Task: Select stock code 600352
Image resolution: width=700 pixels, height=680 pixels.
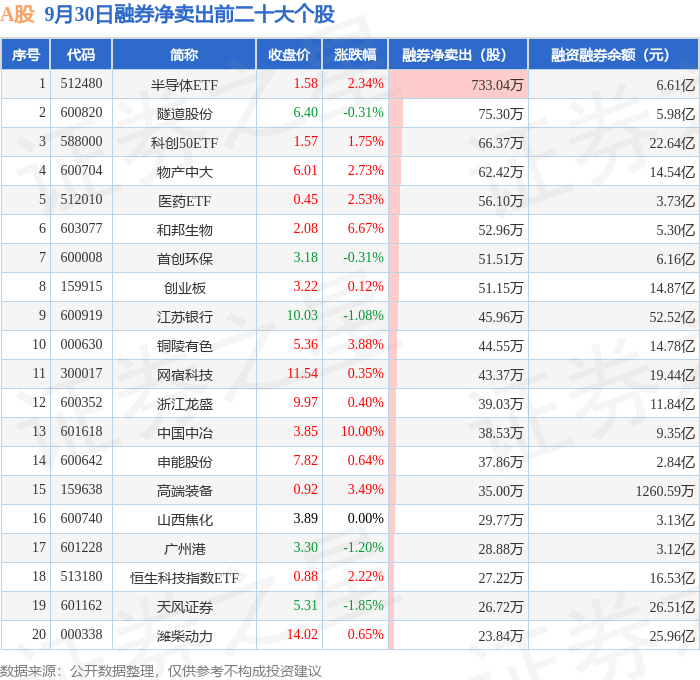Action: 81,403
